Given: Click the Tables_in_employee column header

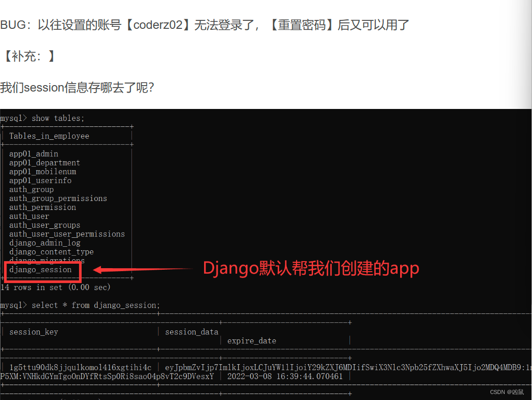Looking at the screenshot, I should click(x=49, y=136).
